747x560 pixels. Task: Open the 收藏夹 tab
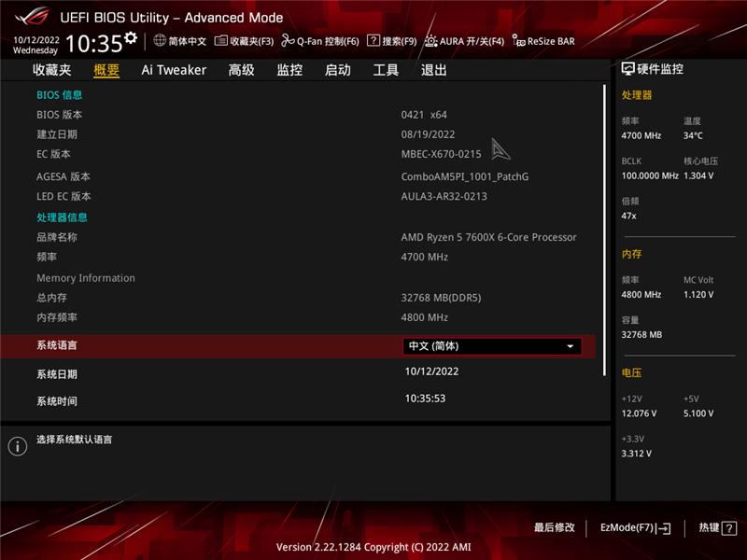(52, 70)
